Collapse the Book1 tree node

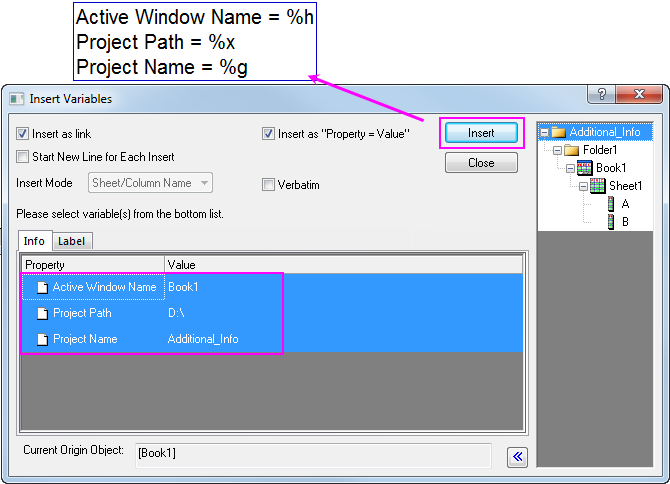click(570, 168)
